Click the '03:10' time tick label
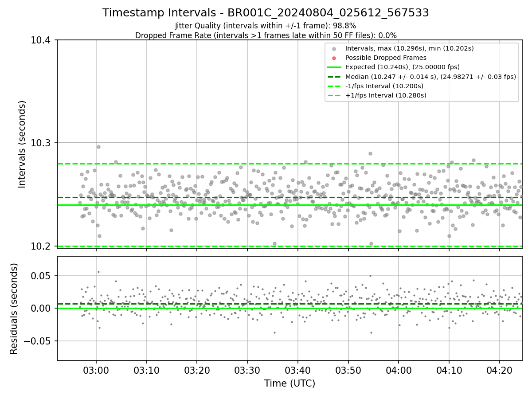Screen dimensions: 532x399 pyautogui.click(x=146, y=370)
